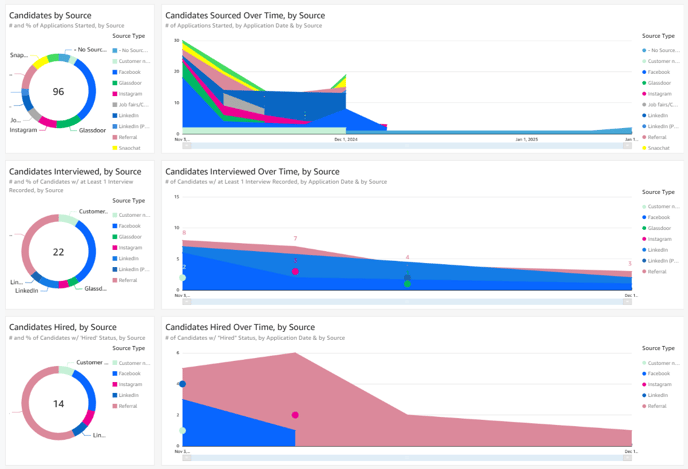
Task: Click LinkedIn legend dot in Candidates Hired Over Time
Action: point(644,395)
